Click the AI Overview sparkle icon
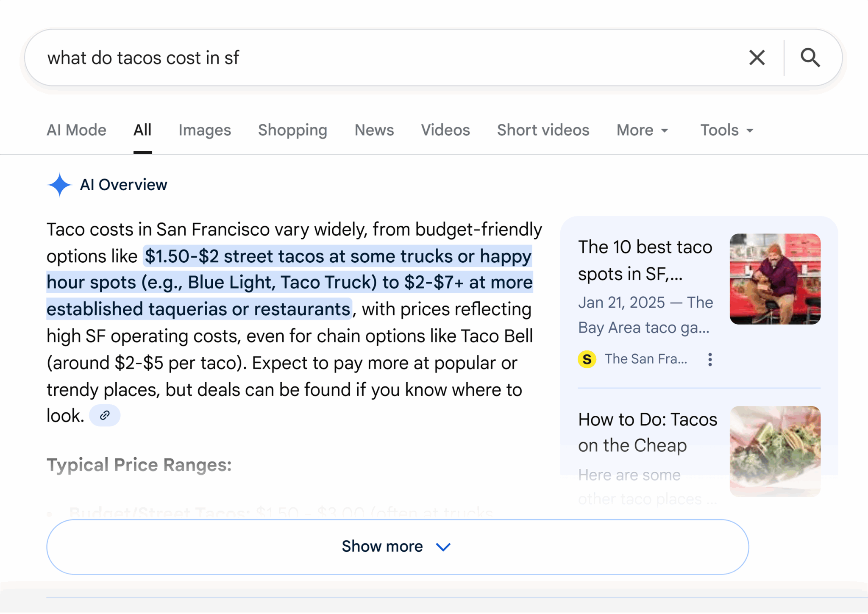This screenshot has height=614, width=868. point(59,185)
